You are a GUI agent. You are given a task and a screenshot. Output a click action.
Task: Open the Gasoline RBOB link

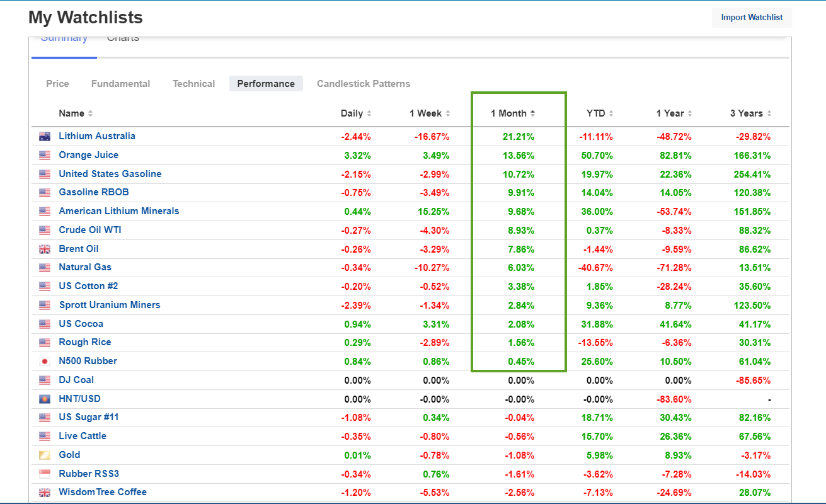94,192
